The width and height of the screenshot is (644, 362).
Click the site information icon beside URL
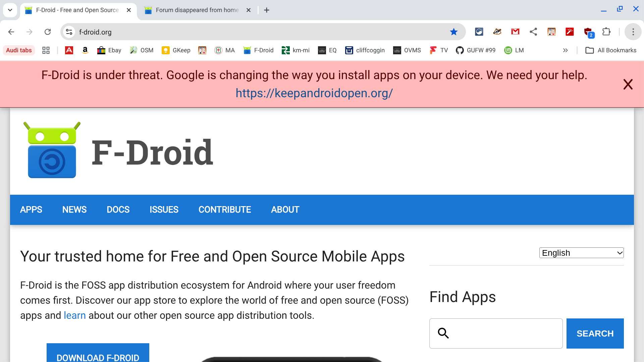point(69,32)
